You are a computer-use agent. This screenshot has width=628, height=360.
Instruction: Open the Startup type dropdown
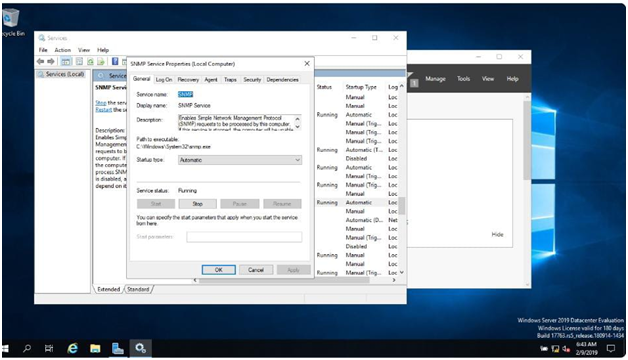tap(240, 160)
